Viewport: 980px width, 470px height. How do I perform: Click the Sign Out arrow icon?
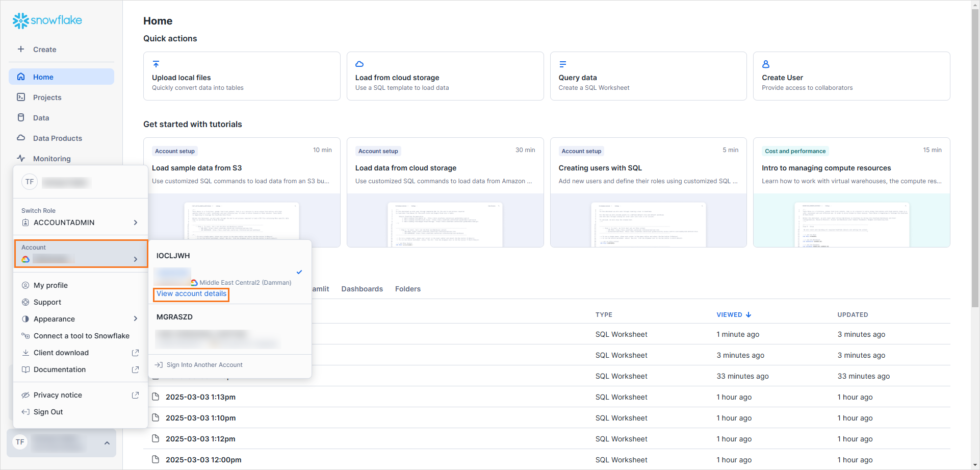[25, 412]
